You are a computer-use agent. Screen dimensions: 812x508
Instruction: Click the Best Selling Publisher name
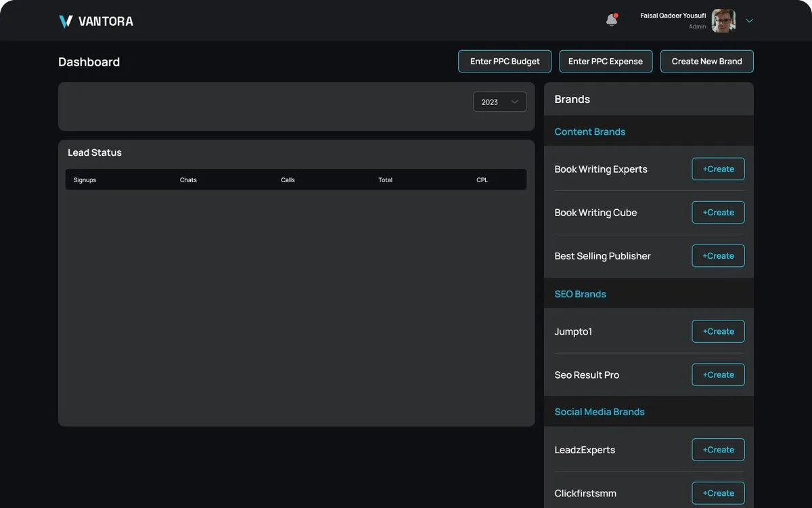click(x=602, y=256)
